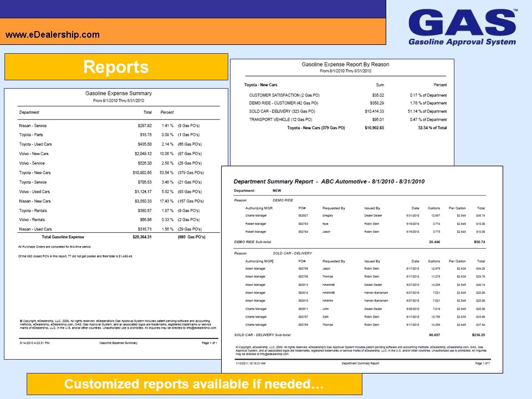Viewport: 532px width, 399px height.
Task: Click the 'Customized reports available if needed…' banner
Action: point(194,383)
